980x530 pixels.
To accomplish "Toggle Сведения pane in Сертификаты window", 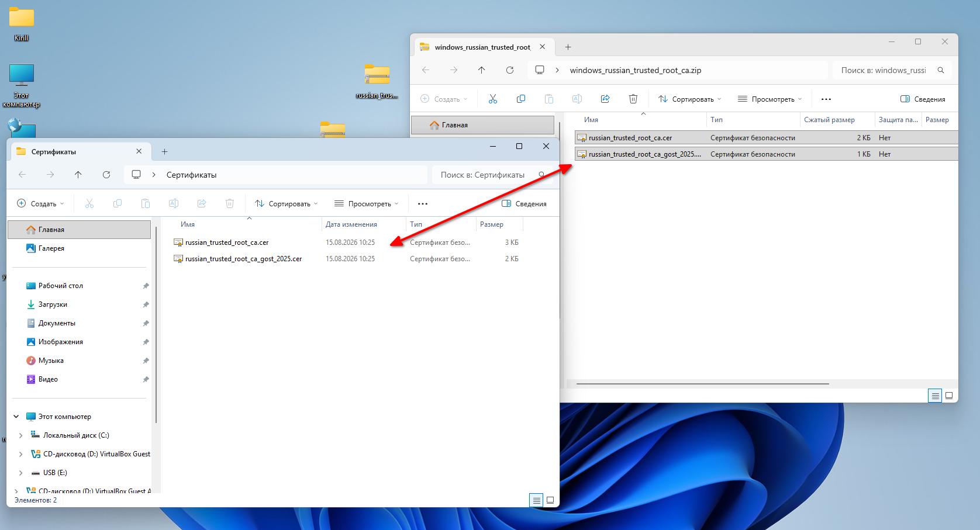I will click(x=524, y=204).
